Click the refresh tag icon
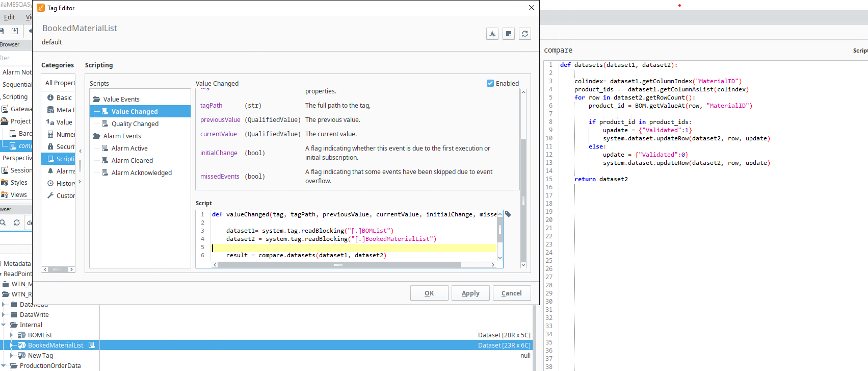 [525, 34]
